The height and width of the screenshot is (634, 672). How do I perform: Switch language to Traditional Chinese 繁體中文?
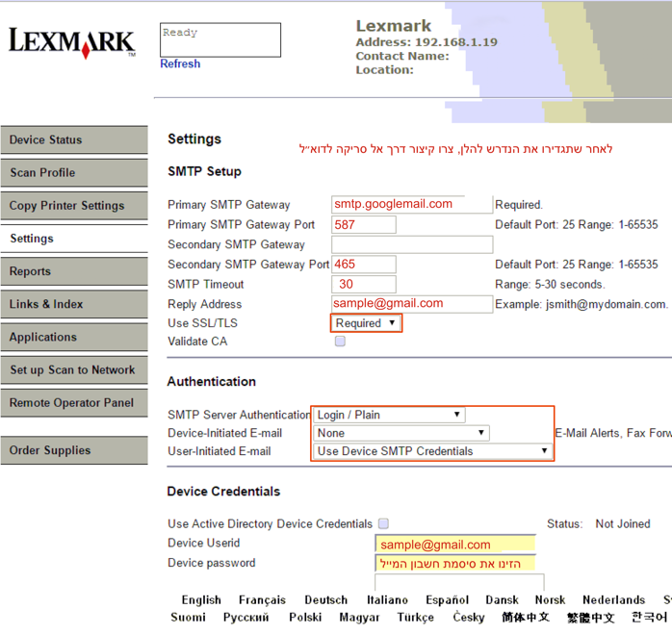(x=591, y=618)
